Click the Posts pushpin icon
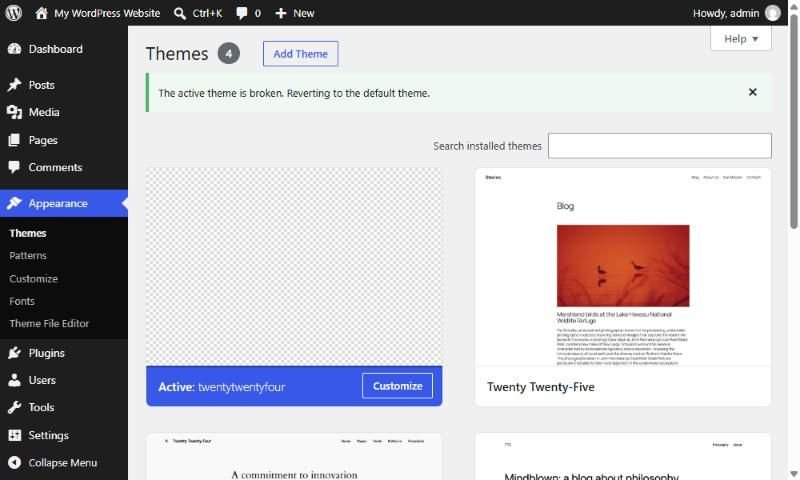 [14, 85]
